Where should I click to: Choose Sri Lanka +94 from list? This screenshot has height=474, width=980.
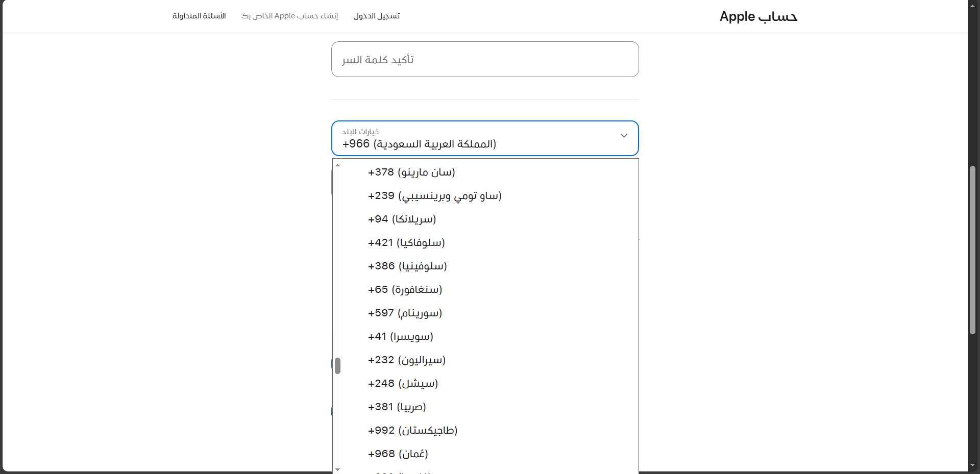[402, 219]
